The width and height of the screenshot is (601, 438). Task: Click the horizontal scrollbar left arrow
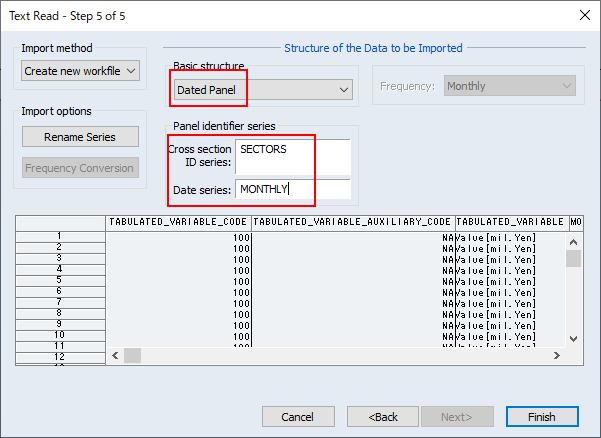[x=115, y=355]
